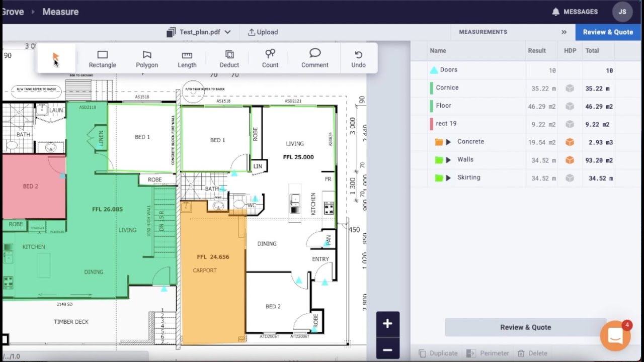The width and height of the screenshot is (644, 362).
Task: Sort by the Total column header
Action: pos(592,51)
